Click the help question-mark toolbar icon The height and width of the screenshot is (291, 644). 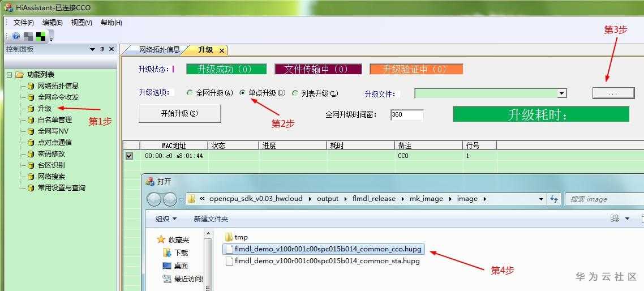pyautogui.click(x=16, y=37)
